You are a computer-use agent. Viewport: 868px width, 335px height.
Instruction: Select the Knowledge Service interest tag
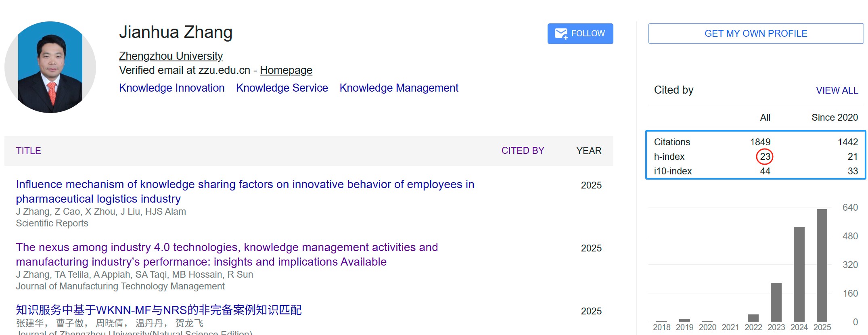coord(282,88)
